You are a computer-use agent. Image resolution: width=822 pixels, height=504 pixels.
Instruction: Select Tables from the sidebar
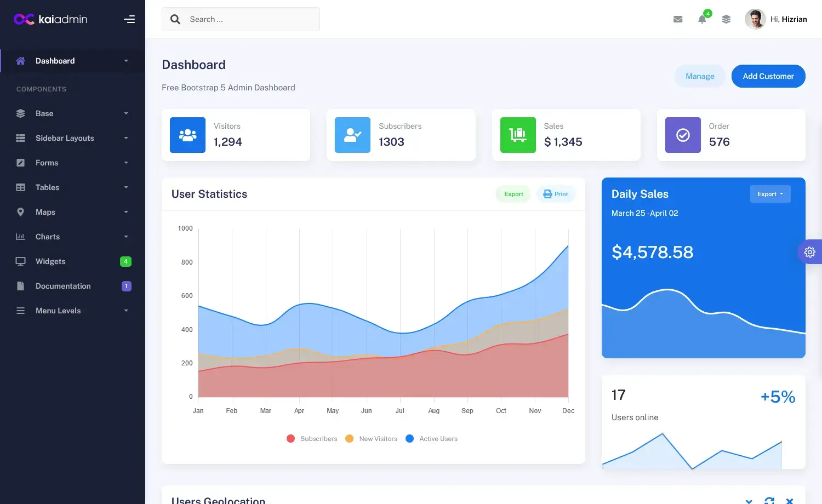point(47,187)
